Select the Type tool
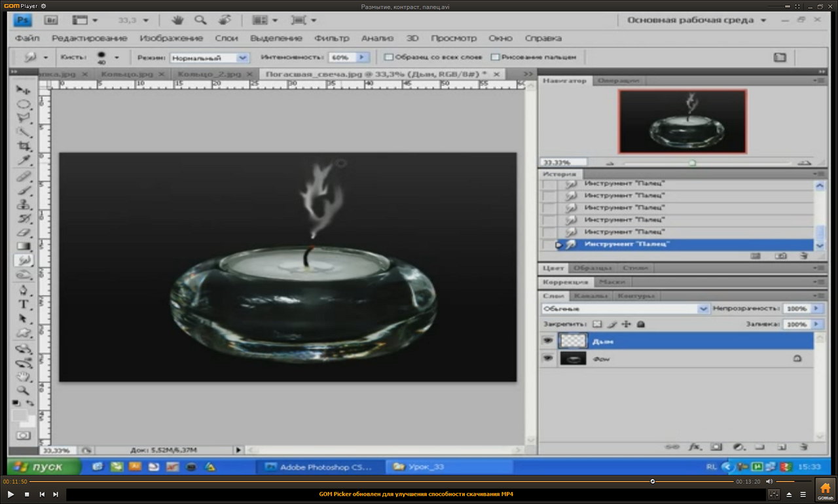 (x=24, y=304)
